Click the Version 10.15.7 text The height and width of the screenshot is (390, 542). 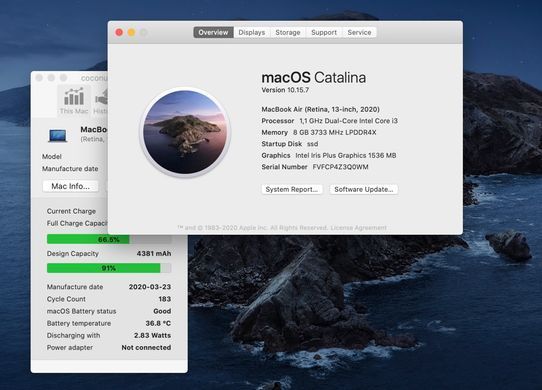[x=285, y=90]
